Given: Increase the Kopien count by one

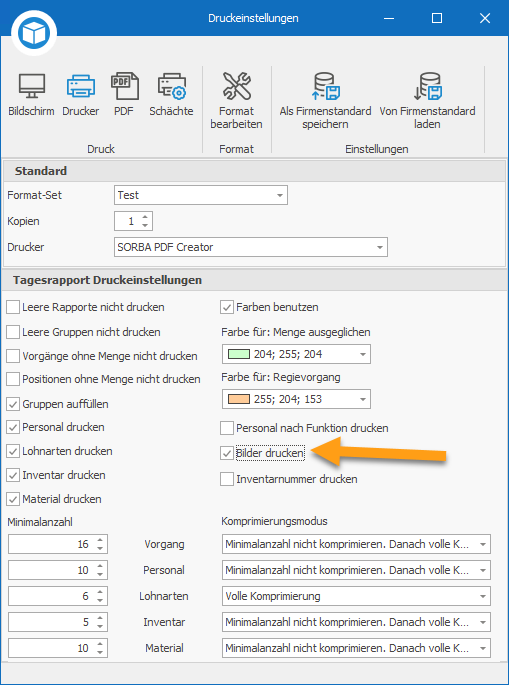Looking at the screenshot, I should click(x=145, y=216).
